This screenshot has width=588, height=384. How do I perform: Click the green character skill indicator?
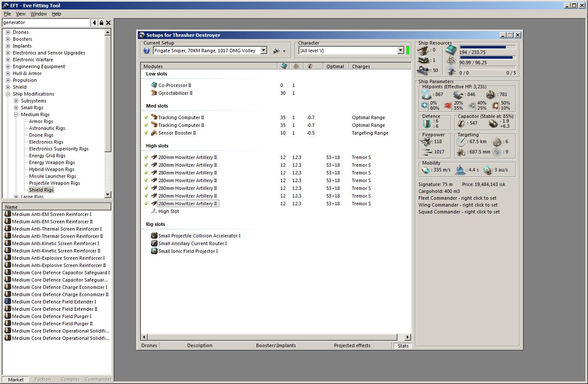tap(408, 51)
